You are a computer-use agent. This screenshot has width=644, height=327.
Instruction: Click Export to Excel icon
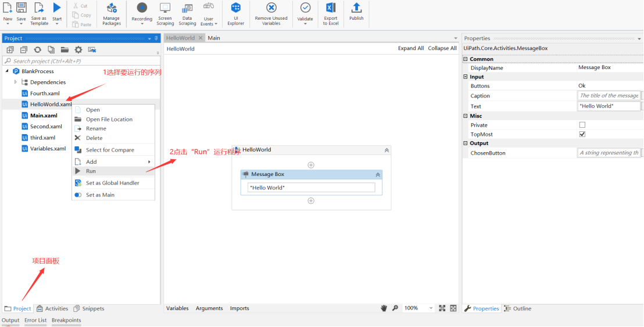pos(331,8)
